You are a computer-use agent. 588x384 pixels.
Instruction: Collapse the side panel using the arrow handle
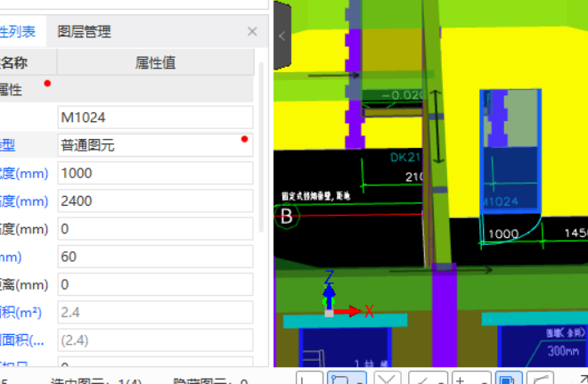point(282,36)
